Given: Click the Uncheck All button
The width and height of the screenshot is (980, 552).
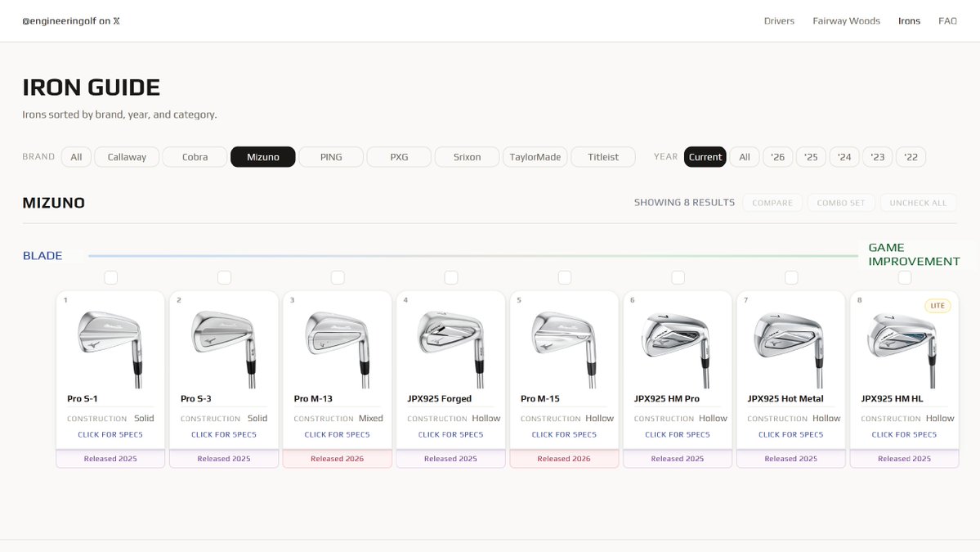Looking at the screenshot, I should tap(918, 203).
